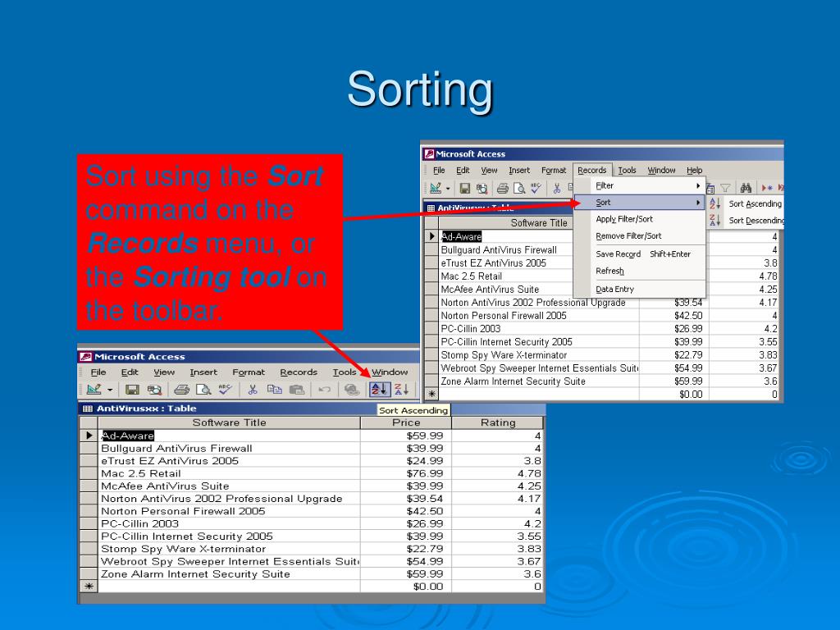Choose Save Record in Records menu

coord(640,254)
